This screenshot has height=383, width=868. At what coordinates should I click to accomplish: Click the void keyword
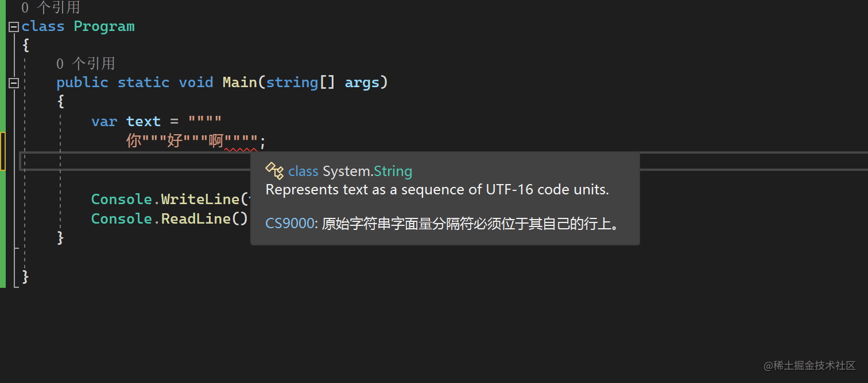coord(196,83)
